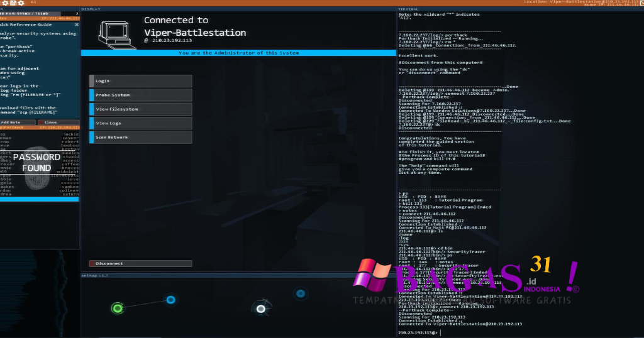Select the bright blue node linked to green node

(171, 300)
